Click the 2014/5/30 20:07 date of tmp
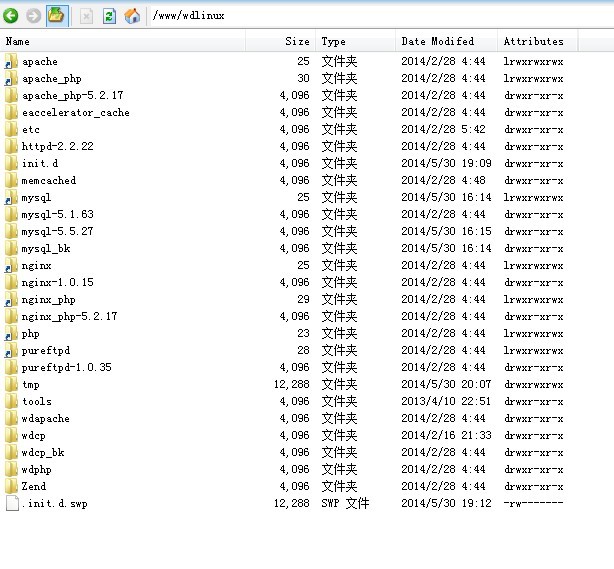Viewport: 614px width, 569px height. coord(446,384)
